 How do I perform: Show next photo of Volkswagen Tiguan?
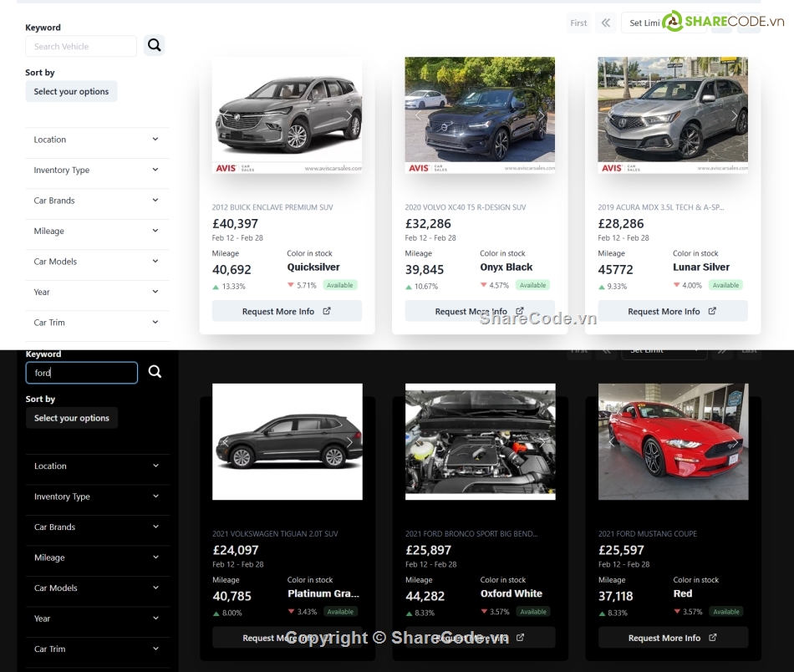click(x=349, y=442)
